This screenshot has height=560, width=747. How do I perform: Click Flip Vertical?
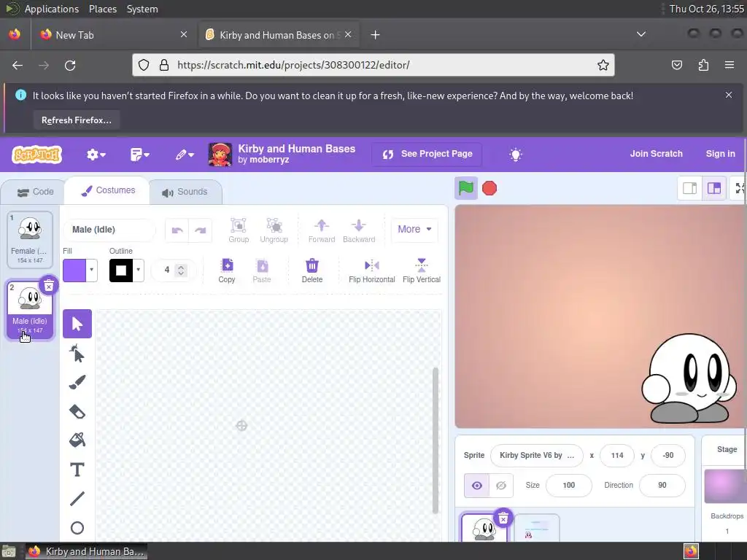tap(422, 271)
